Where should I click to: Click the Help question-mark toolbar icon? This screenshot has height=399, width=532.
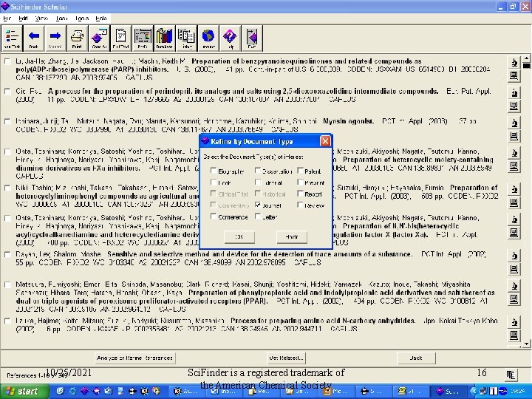click(230, 38)
